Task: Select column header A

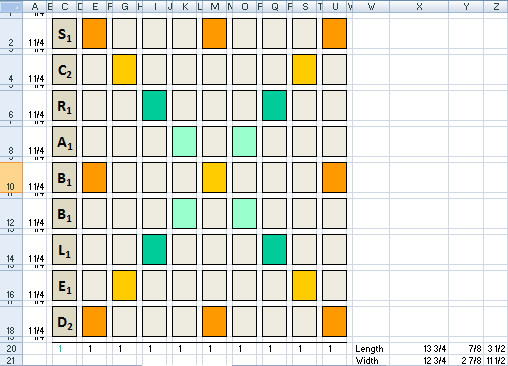Action: pos(35,6)
